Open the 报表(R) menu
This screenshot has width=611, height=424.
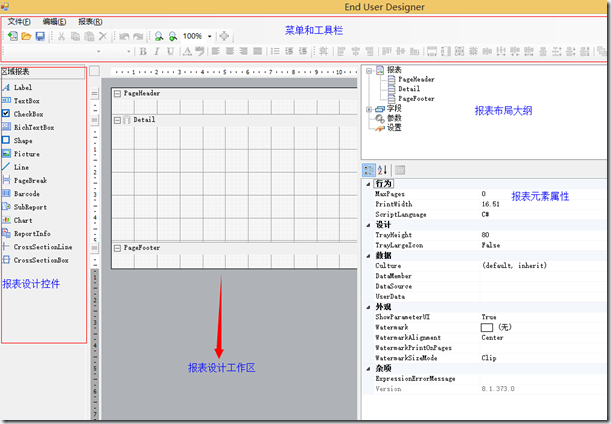90,22
